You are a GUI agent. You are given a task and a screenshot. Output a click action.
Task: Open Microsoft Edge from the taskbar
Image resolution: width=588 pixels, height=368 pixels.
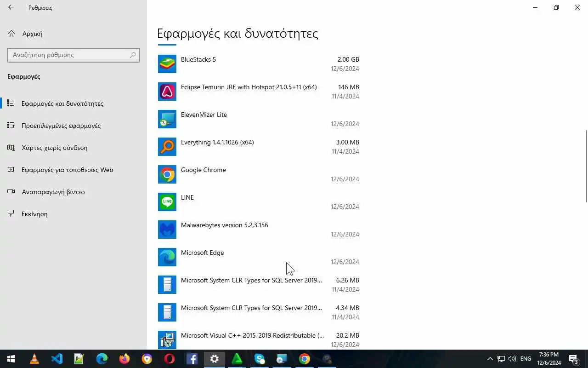pos(102,359)
